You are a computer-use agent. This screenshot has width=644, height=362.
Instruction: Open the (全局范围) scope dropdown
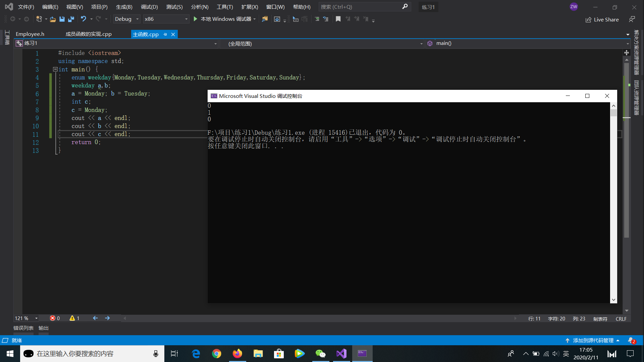322,44
